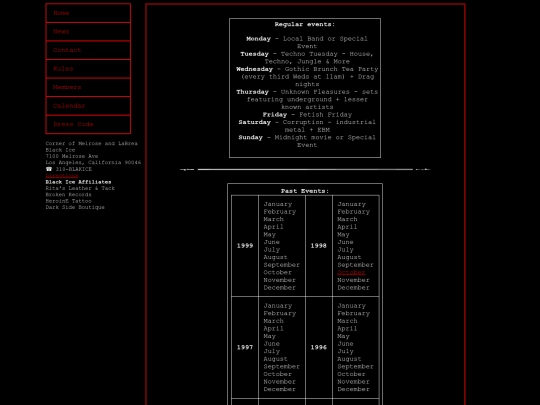Select July under 1996
540x405 pixels.
pos(345,351)
